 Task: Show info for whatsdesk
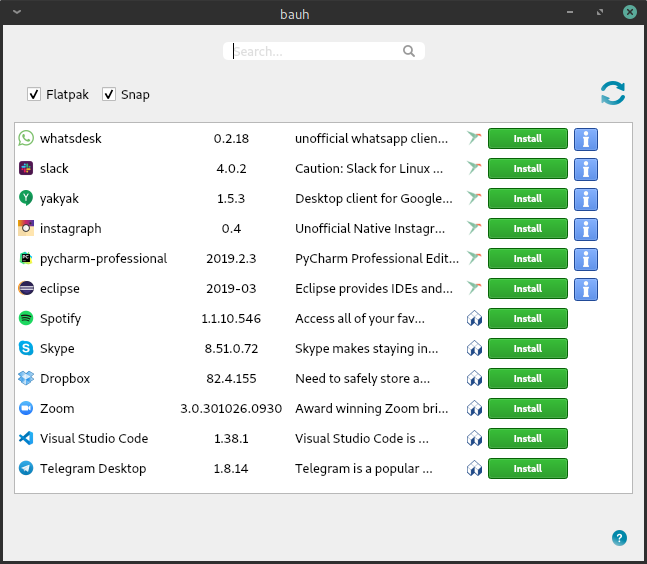click(586, 139)
